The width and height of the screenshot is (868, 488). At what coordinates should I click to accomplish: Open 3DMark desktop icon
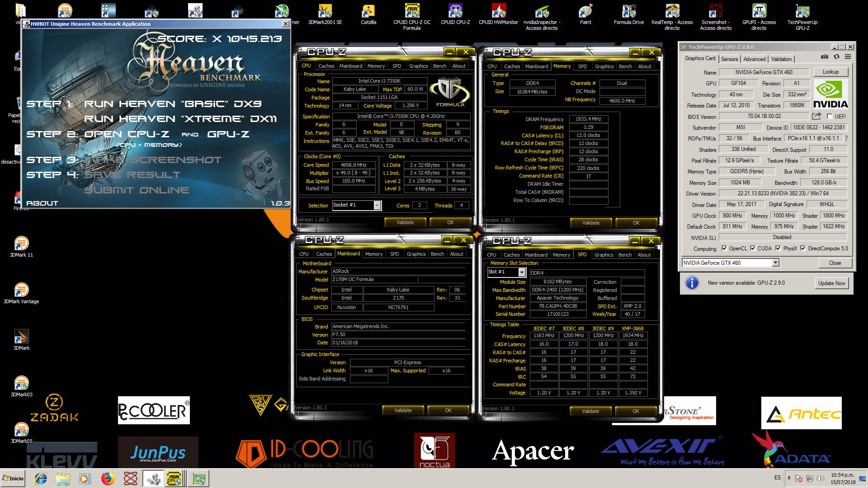(21, 340)
